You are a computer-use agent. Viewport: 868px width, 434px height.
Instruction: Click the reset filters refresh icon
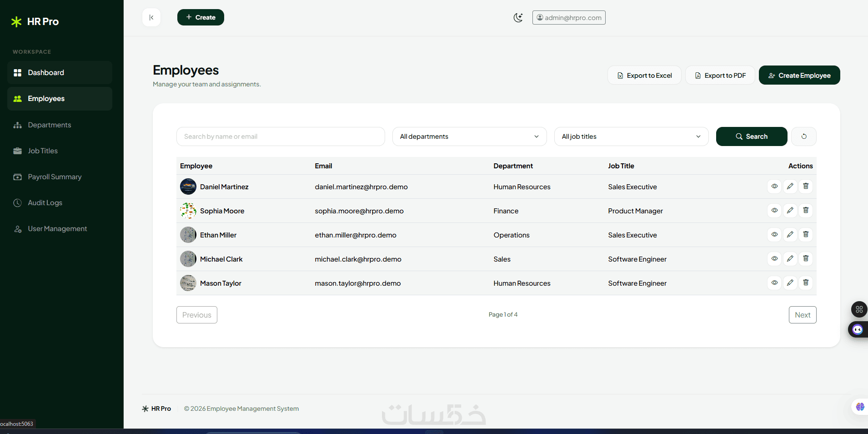point(804,136)
